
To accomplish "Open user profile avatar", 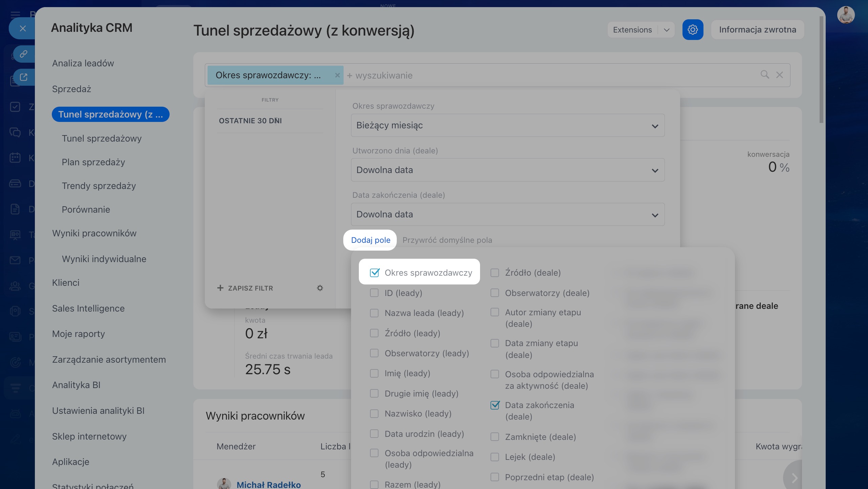I will coord(845,15).
